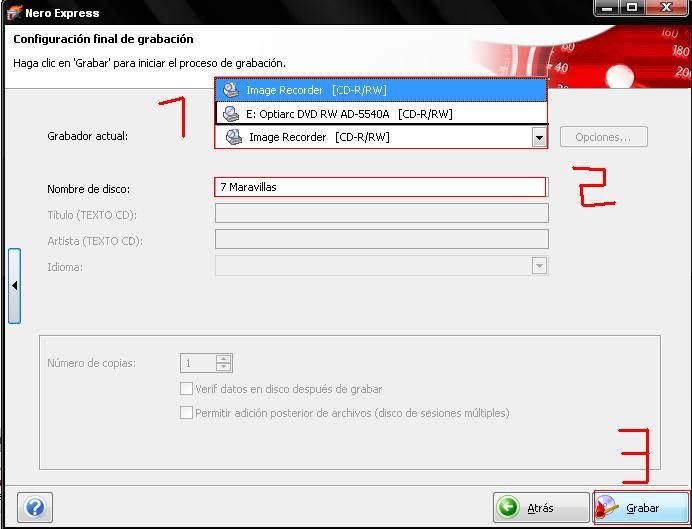Open the Idioma dropdown arrow
Viewport: 692px width, 529px height.
539,266
